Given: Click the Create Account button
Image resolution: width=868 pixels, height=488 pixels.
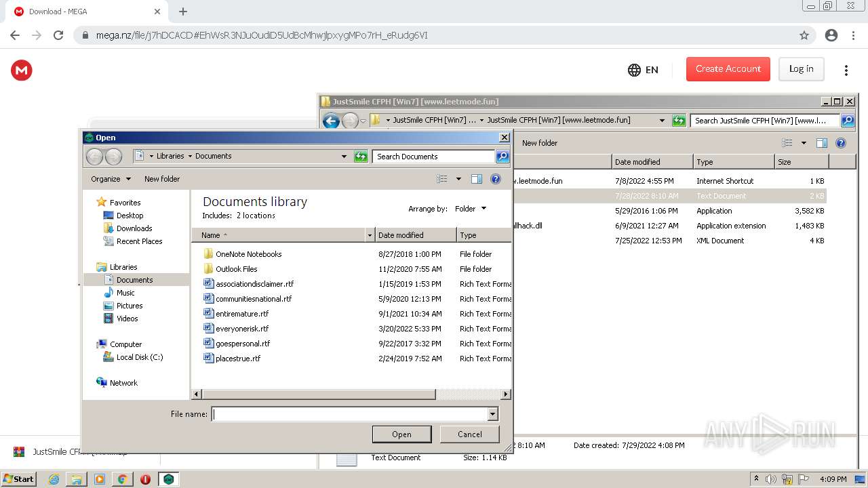Looking at the screenshot, I should pyautogui.click(x=728, y=69).
